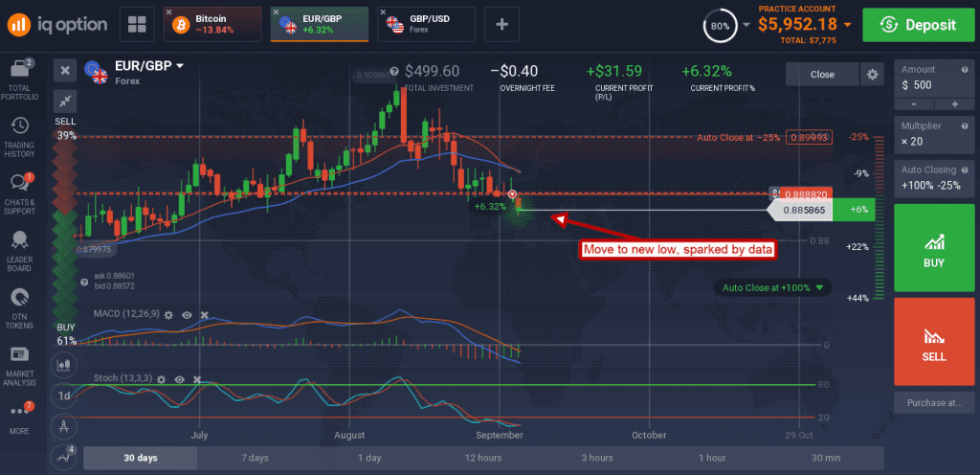Image resolution: width=980 pixels, height=475 pixels.
Task: Close the EUR/GBP chart panel X
Action: click(65, 71)
